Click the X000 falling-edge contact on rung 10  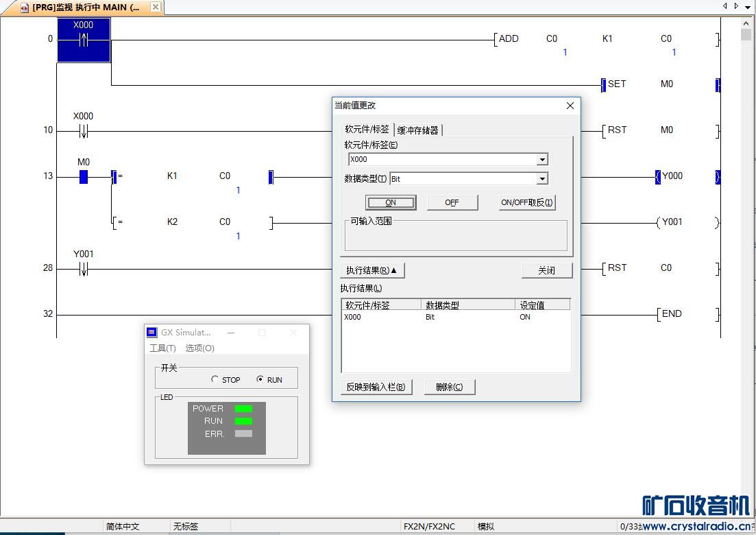coord(84,131)
